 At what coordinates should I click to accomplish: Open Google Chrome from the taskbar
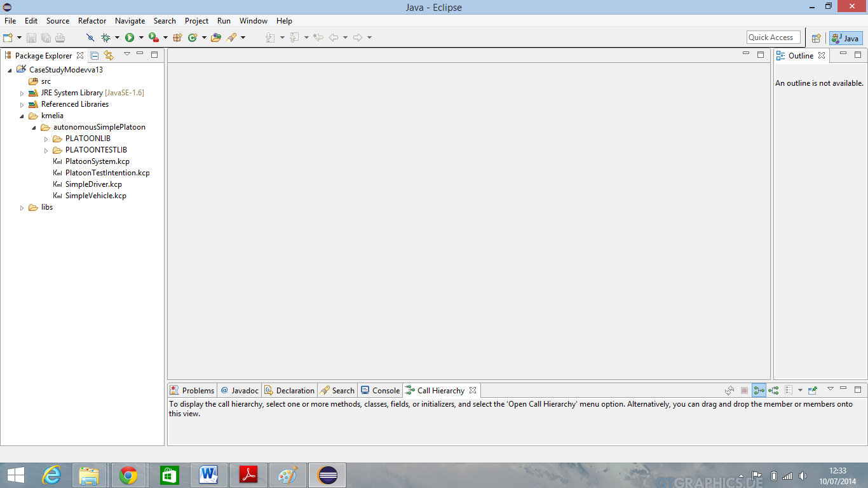pos(128,475)
